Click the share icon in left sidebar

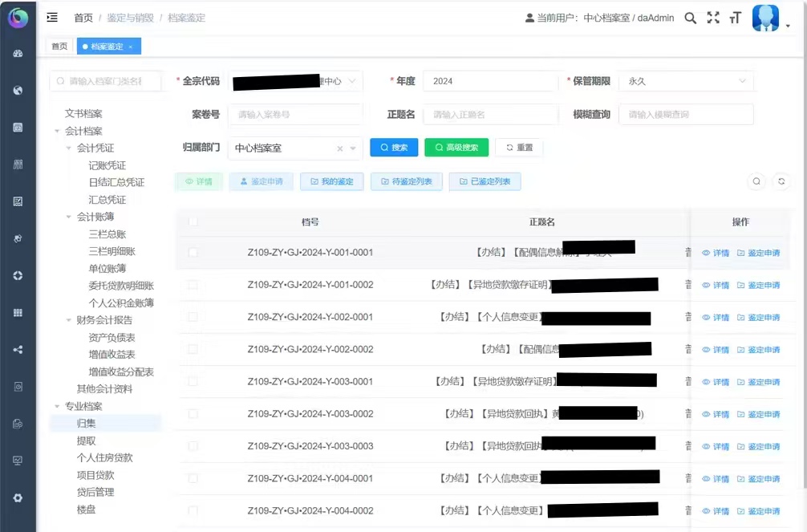(x=18, y=349)
